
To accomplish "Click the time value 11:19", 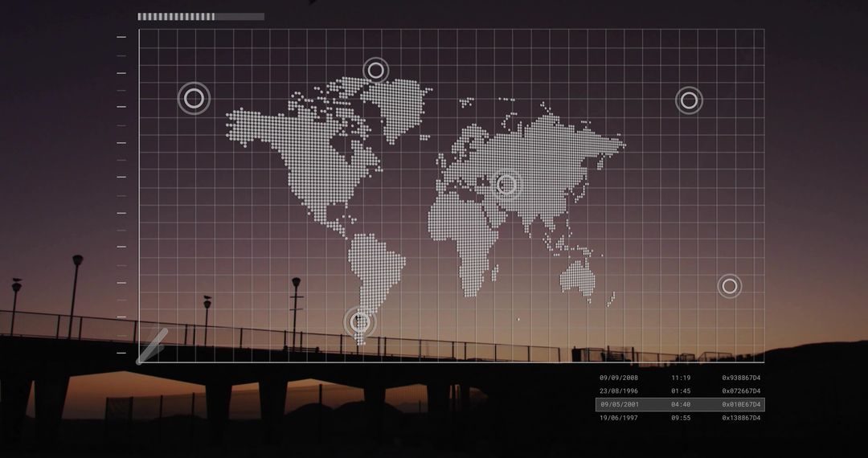I will tap(681, 378).
